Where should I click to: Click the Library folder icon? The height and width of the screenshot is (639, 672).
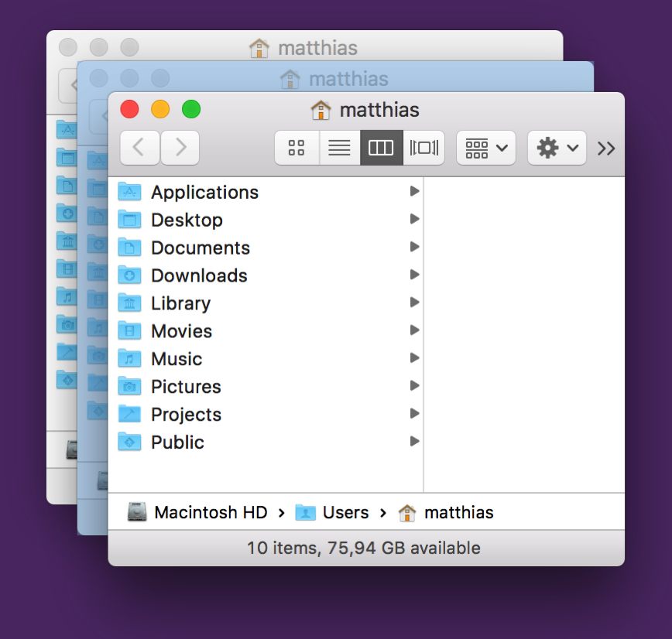pyautogui.click(x=129, y=303)
